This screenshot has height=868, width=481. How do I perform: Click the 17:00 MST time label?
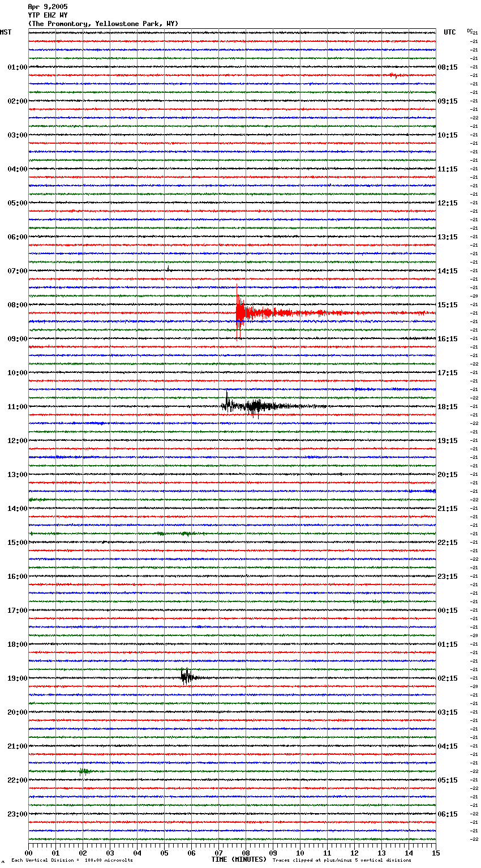coord(17,611)
